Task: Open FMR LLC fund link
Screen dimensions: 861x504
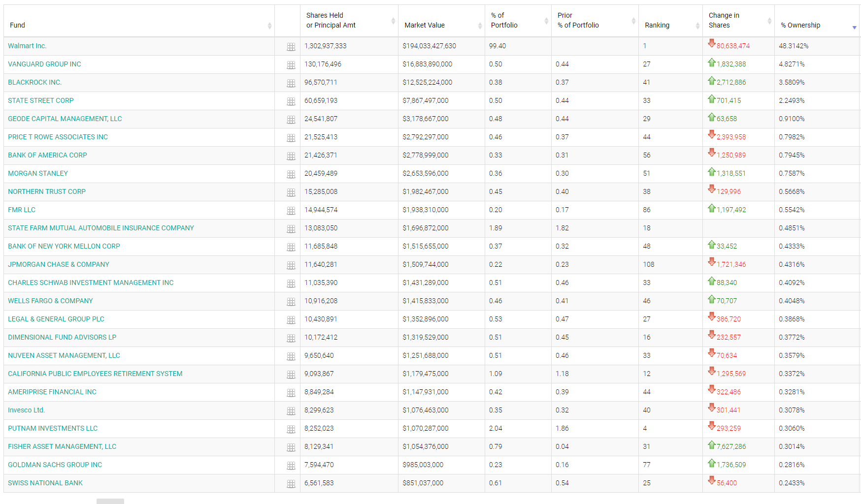Action: [x=22, y=210]
